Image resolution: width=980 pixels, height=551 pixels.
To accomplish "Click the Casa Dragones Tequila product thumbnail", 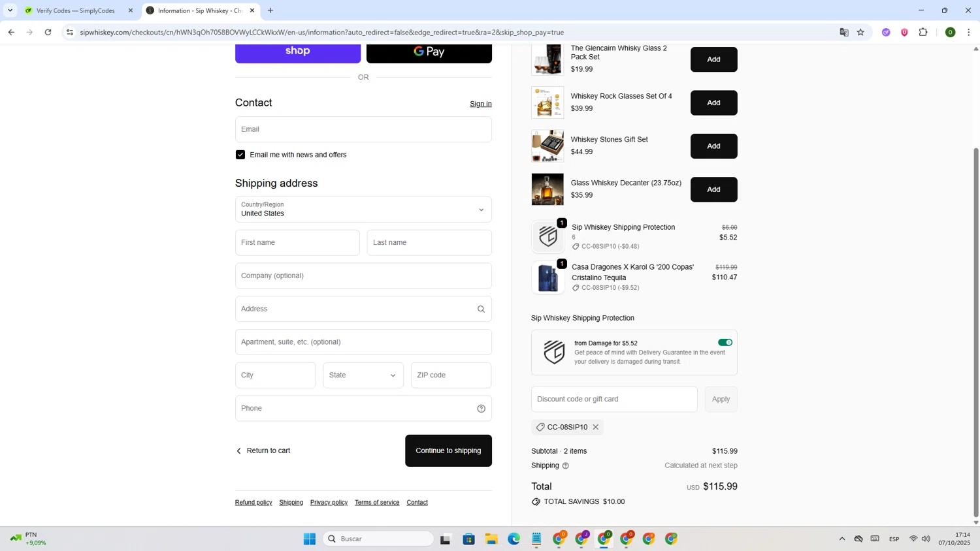I will 547,277.
